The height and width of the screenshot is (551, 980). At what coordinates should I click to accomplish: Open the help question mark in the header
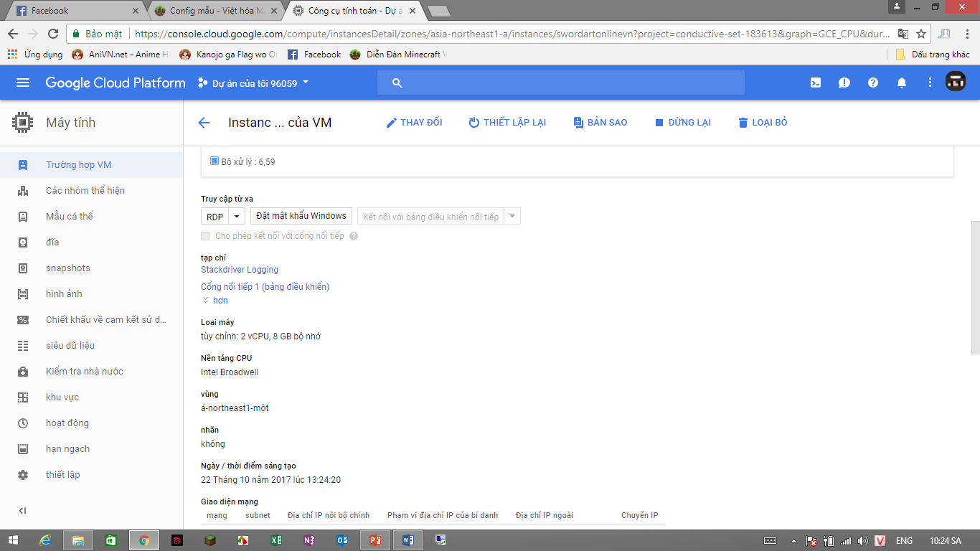[x=873, y=83]
